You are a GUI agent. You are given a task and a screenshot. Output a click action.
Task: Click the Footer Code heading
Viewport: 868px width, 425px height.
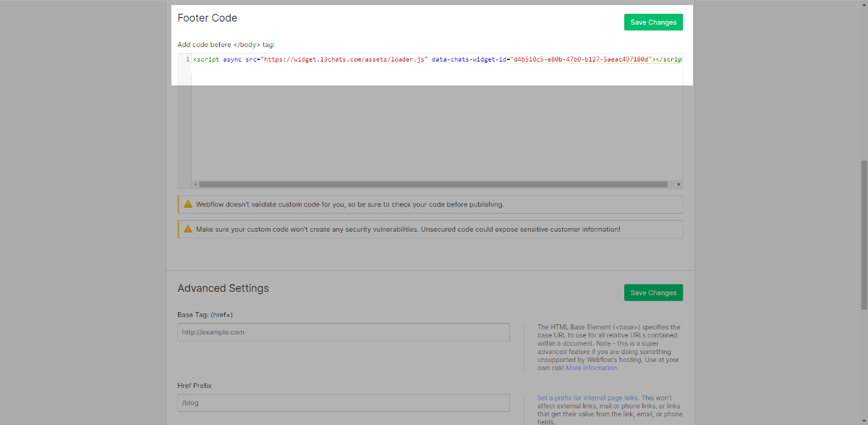click(x=207, y=18)
